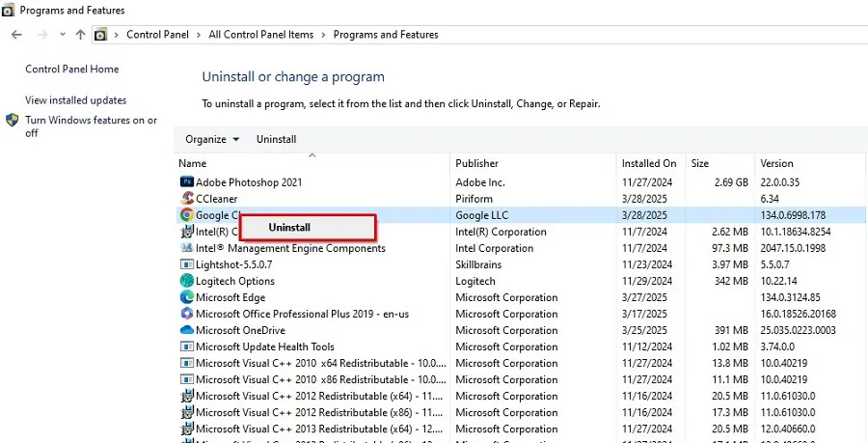Click the Microsoft Edge icon
The image size is (868, 443).
point(187,297)
